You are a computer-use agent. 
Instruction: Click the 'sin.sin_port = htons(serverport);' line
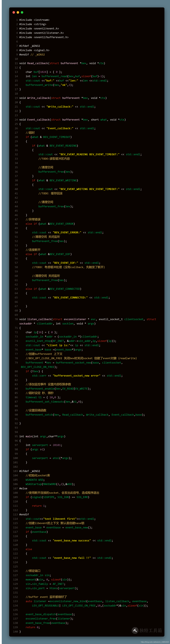(52, 588)
